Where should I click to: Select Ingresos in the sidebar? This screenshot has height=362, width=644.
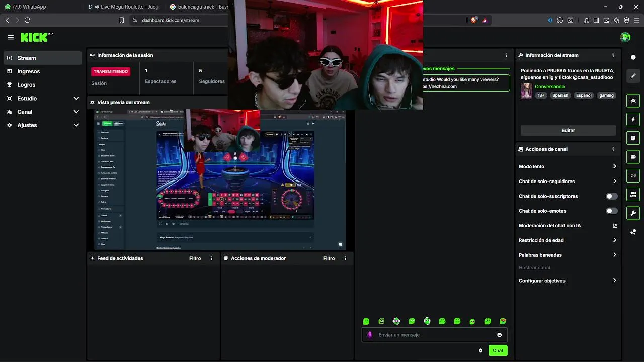[43, 71]
